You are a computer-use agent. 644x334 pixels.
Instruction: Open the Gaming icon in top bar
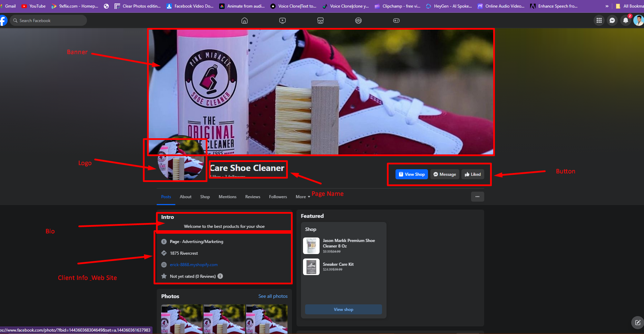pos(396,21)
